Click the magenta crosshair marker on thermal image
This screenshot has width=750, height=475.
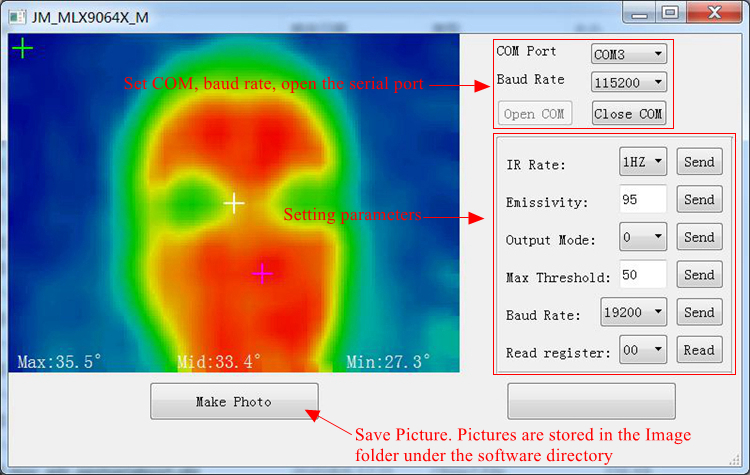[x=262, y=274]
